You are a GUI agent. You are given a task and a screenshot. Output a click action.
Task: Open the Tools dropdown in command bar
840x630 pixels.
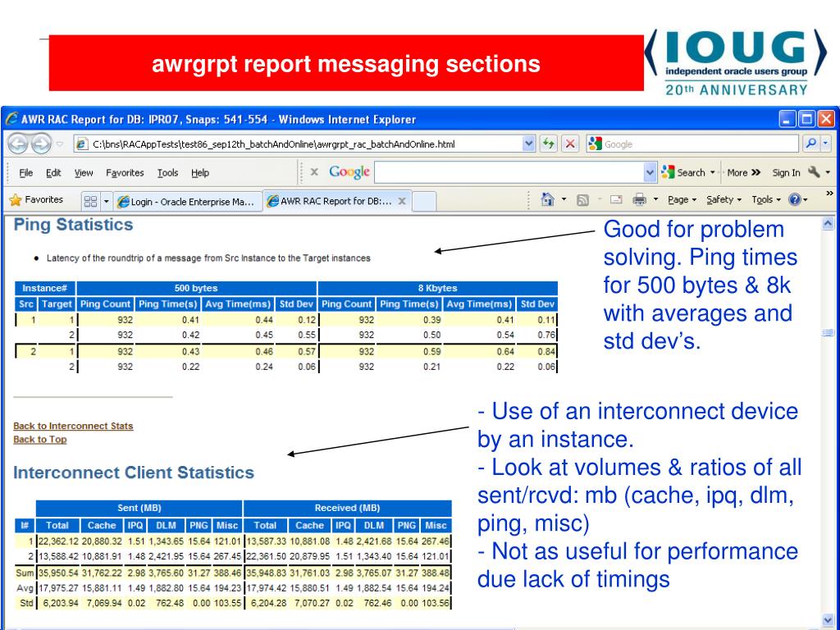click(x=766, y=200)
